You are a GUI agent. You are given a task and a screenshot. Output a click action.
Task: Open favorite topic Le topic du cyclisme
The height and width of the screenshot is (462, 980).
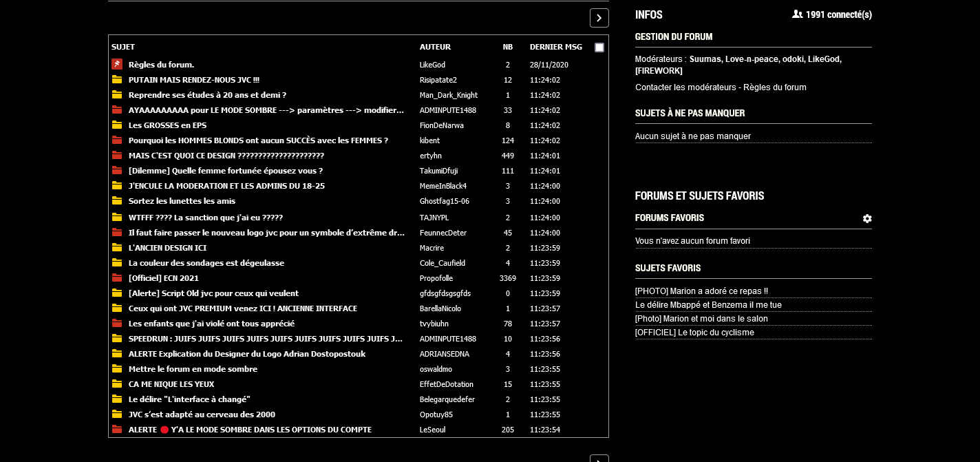(x=694, y=333)
